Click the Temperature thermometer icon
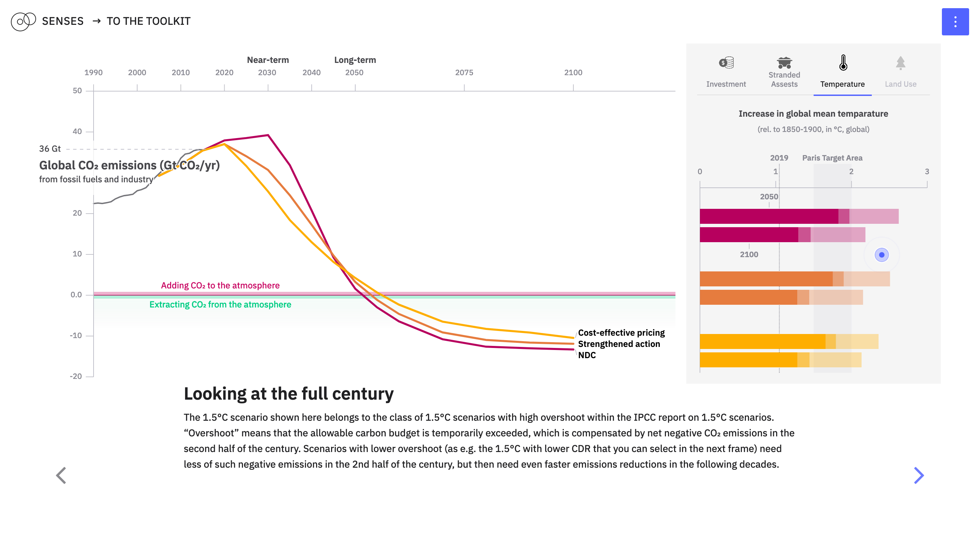The height and width of the screenshot is (551, 980). tap(843, 63)
